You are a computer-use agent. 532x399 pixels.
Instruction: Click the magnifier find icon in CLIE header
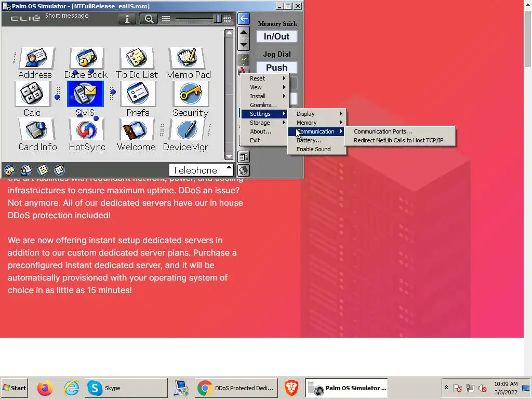click(149, 19)
